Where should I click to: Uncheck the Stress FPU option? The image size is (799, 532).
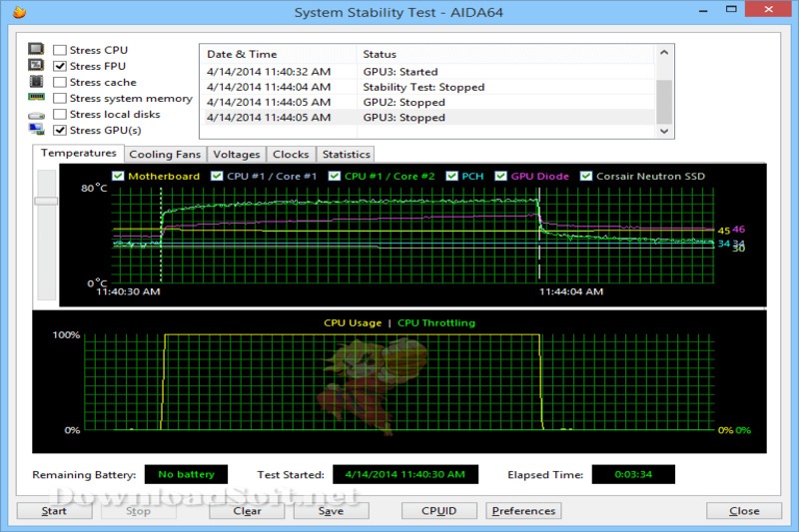click(x=60, y=66)
